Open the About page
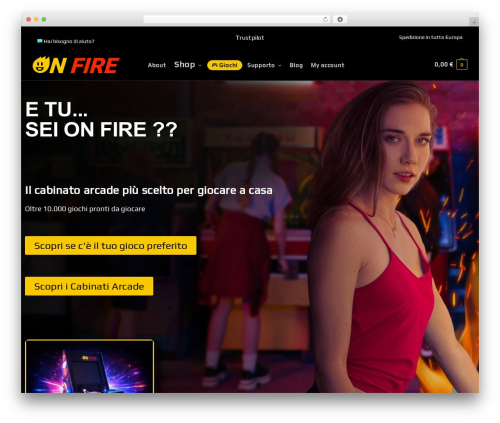 point(157,65)
